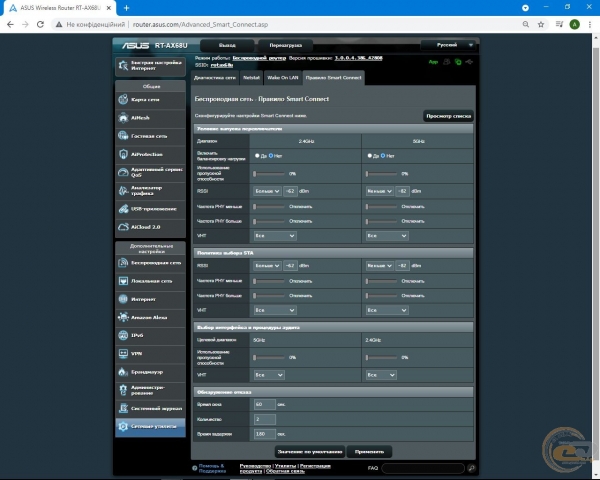This screenshot has width=600, height=480.
Task: Open AiMesh from the sidebar
Action: click(x=150, y=118)
